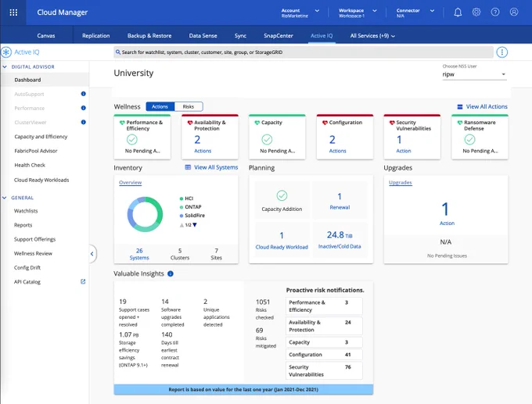Open the Workspace dropdown
Screen dimensions: 532x404
[358, 13]
